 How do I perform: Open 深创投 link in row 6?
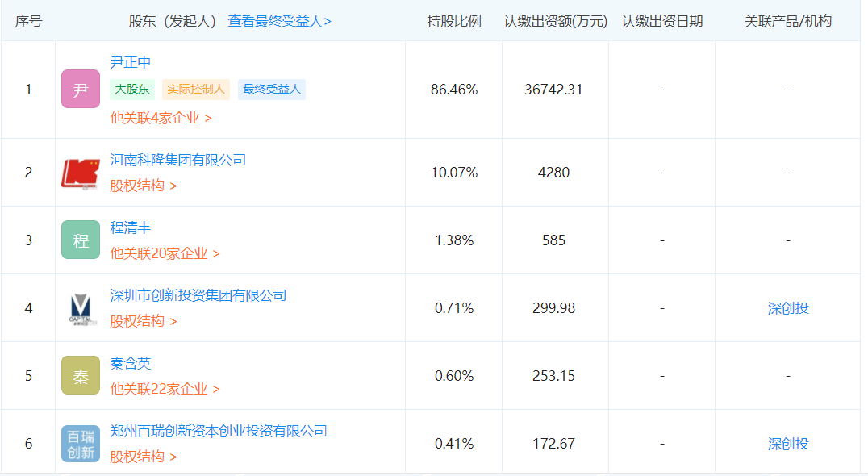[x=787, y=444]
